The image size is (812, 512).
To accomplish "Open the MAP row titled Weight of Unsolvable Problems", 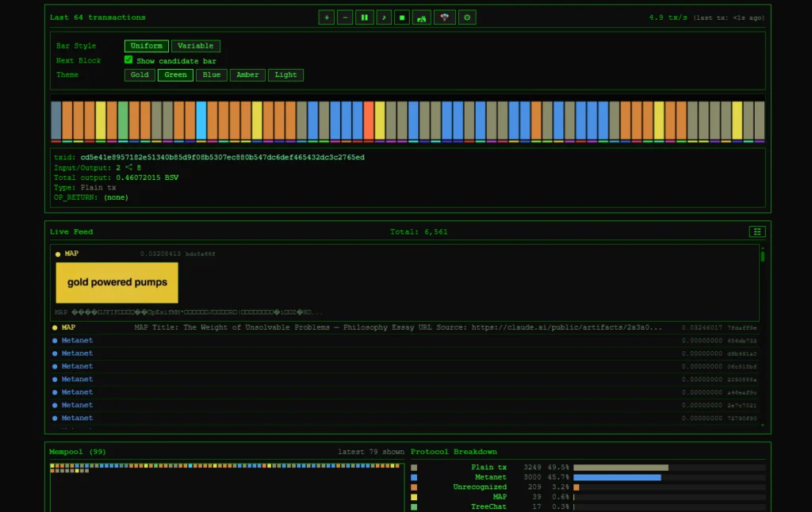I will point(404,327).
